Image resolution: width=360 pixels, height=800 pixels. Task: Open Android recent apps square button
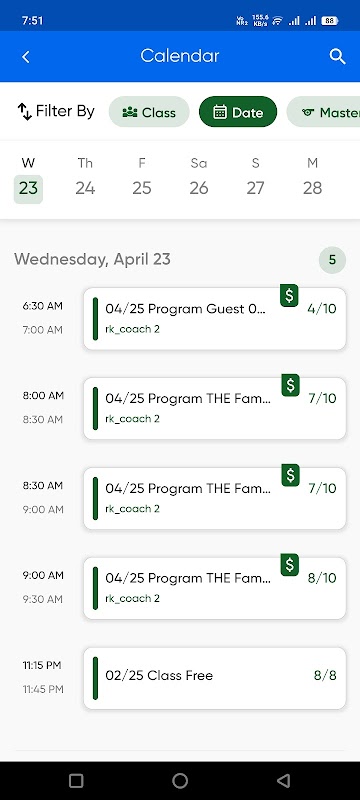76,780
